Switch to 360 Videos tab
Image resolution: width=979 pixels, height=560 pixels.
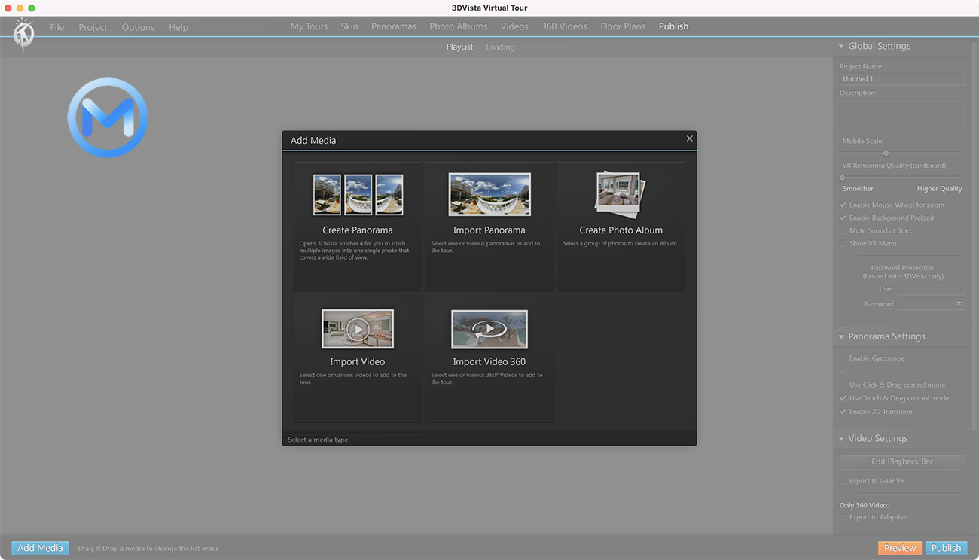click(x=564, y=26)
